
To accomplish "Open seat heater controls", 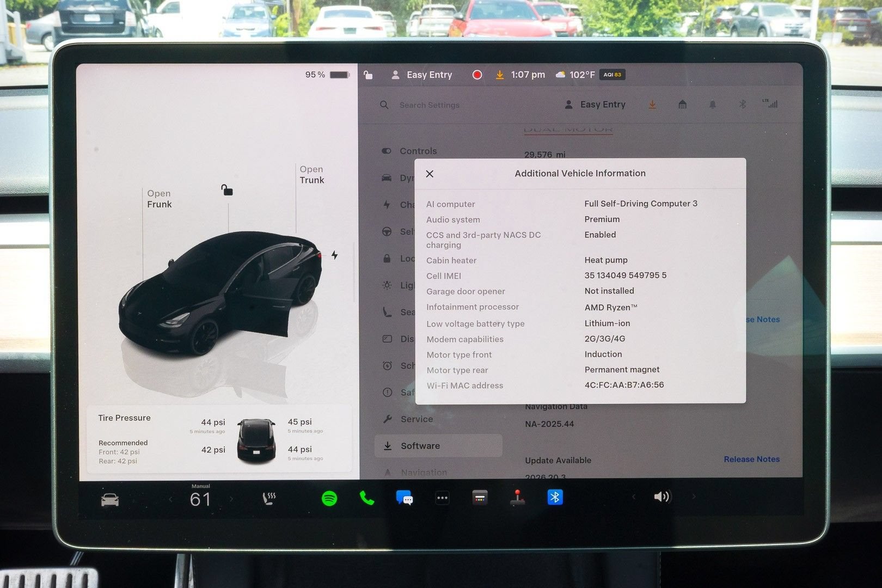I will click(x=269, y=498).
